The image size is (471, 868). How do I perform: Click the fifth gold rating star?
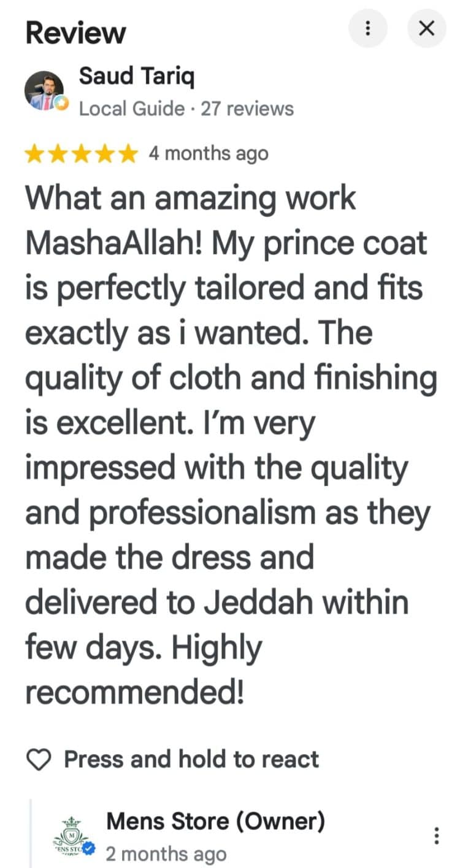[x=128, y=154]
